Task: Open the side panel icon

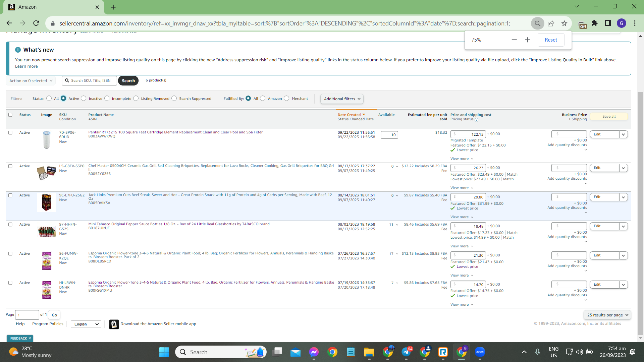Action: click(x=608, y=23)
